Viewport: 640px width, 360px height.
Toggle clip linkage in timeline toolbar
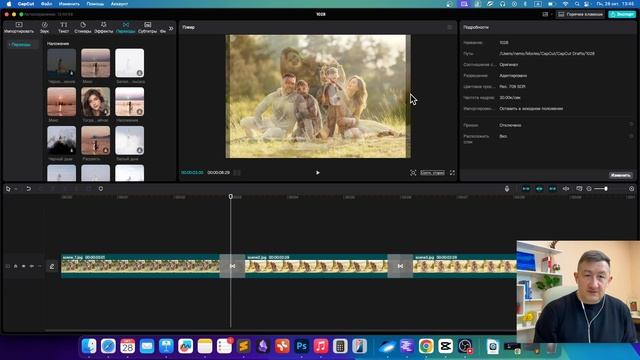[552, 189]
